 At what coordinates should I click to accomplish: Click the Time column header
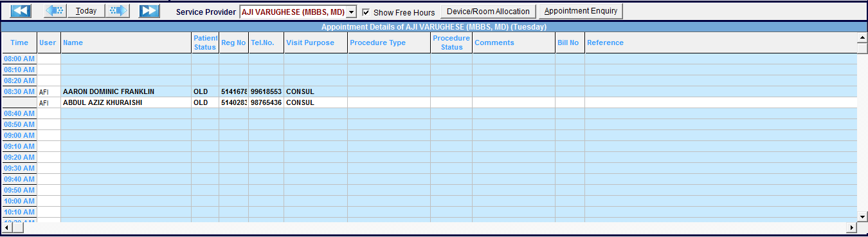click(19, 43)
